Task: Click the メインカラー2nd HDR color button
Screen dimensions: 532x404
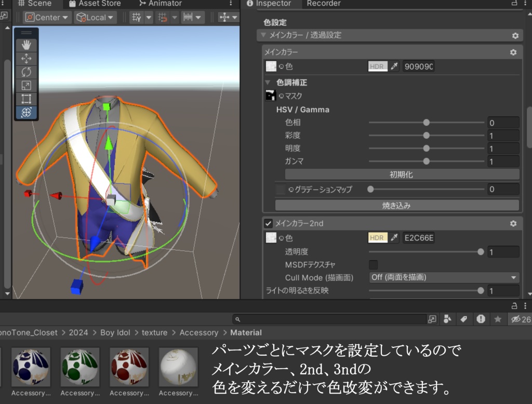Action: point(378,238)
